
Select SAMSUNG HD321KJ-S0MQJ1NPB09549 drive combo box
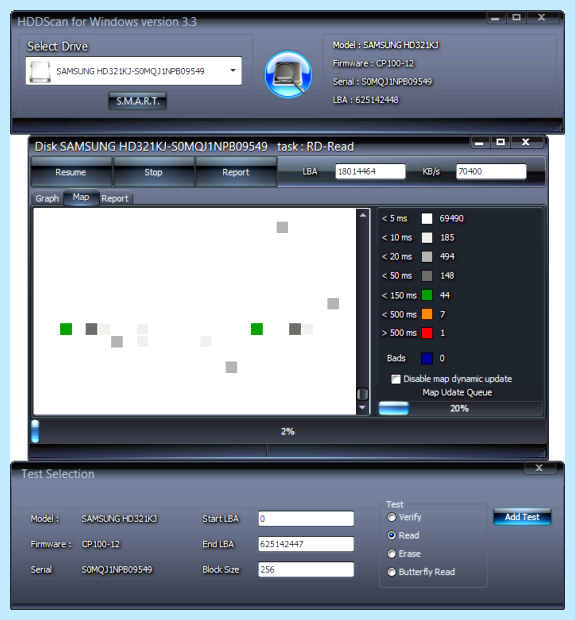pyautogui.click(x=134, y=71)
